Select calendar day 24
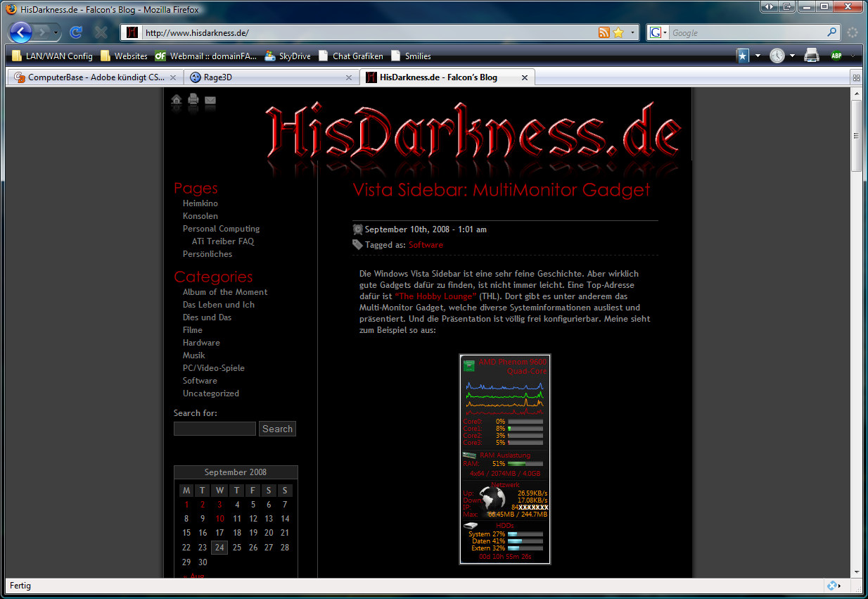The image size is (868, 599). [x=219, y=548]
